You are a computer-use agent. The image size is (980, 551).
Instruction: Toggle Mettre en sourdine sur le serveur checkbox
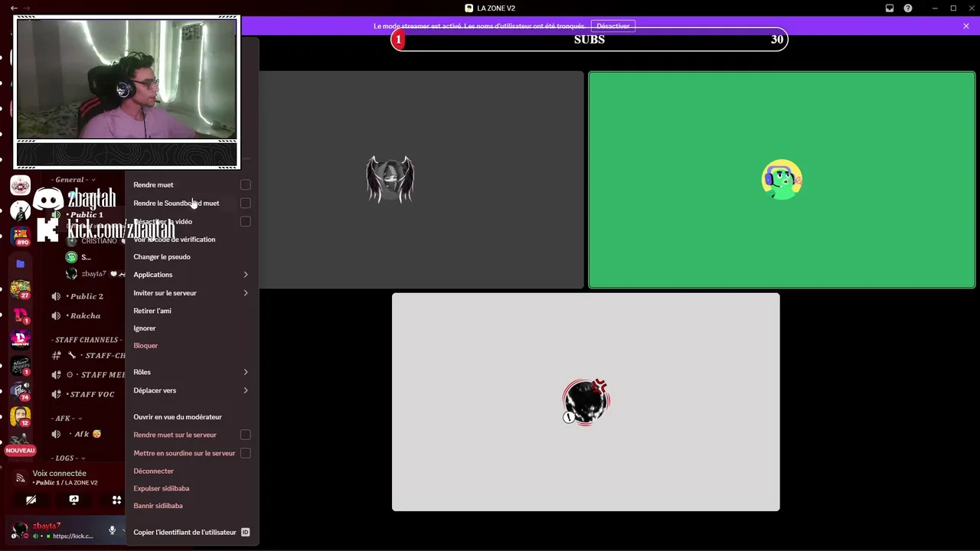tap(245, 453)
